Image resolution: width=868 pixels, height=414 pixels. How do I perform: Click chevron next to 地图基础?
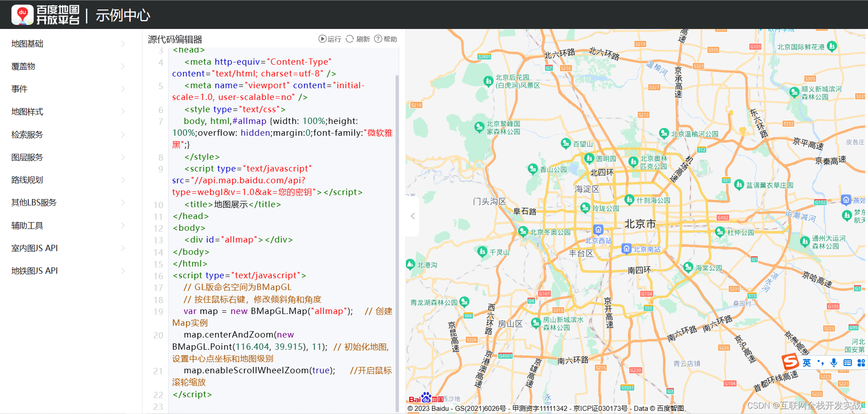[123, 44]
